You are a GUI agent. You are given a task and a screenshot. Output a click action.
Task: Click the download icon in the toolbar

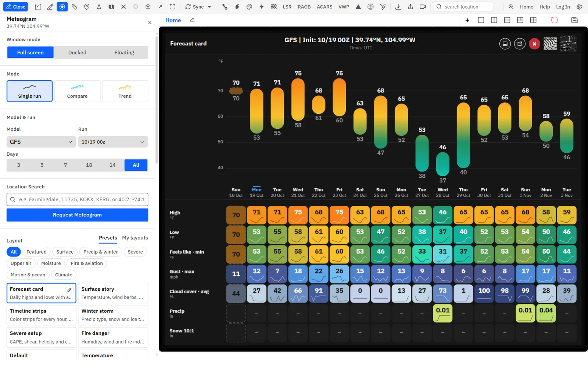pos(398,7)
